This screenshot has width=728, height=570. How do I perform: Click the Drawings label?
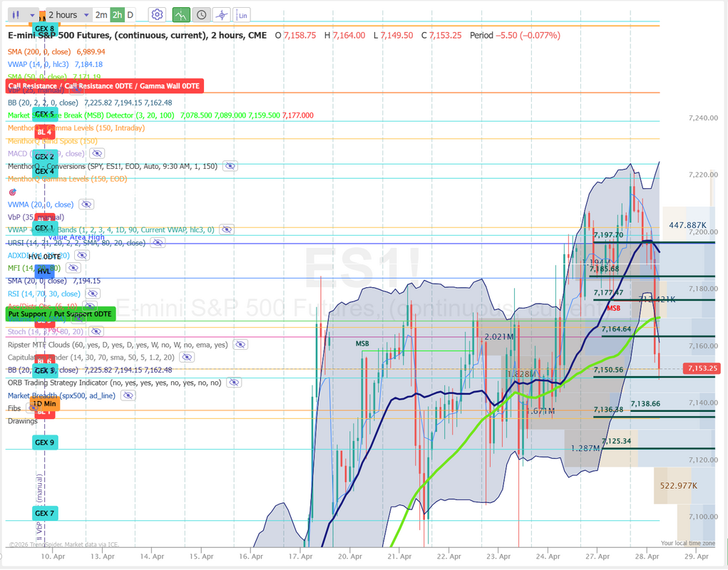(x=23, y=421)
